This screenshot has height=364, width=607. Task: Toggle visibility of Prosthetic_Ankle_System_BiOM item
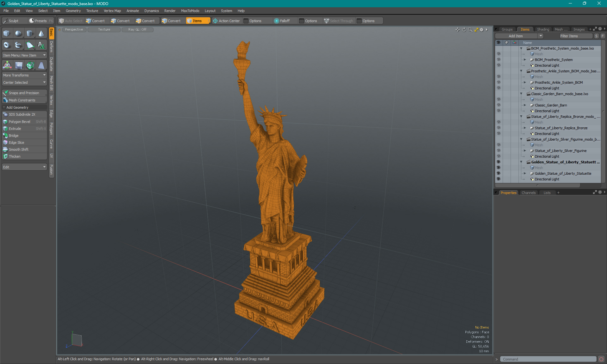click(499, 82)
